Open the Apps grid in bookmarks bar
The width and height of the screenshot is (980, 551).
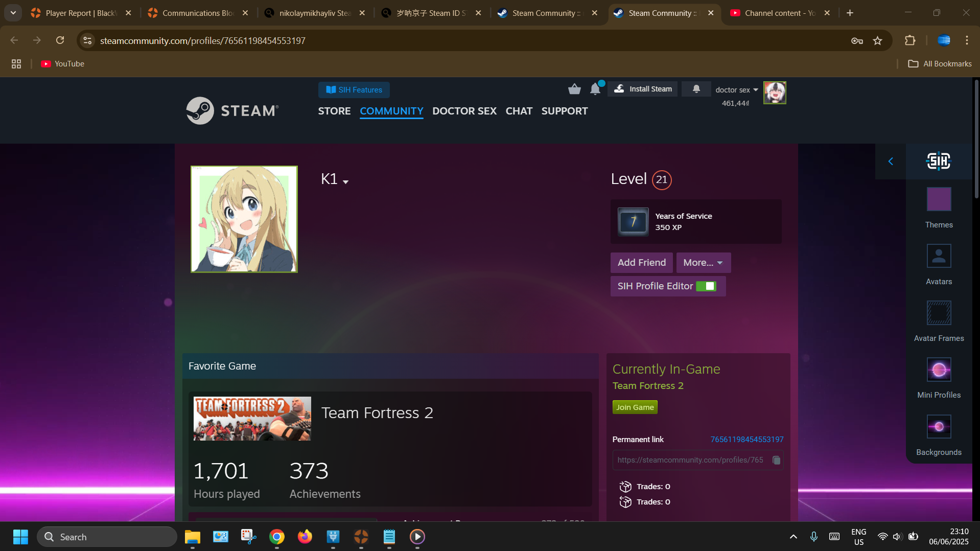(x=16, y=64)
